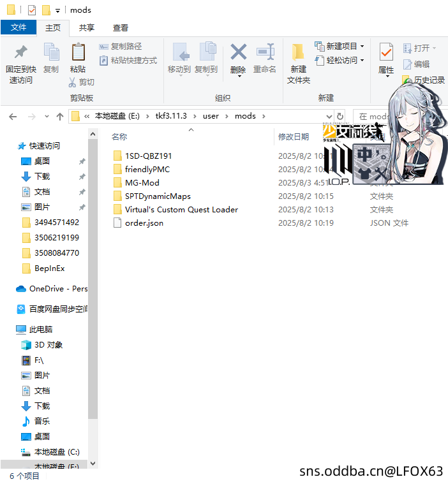Select the SPTDynamicMaps folder
The height and width of the screenshot is (484, 448).
click(x=158, y=196)
